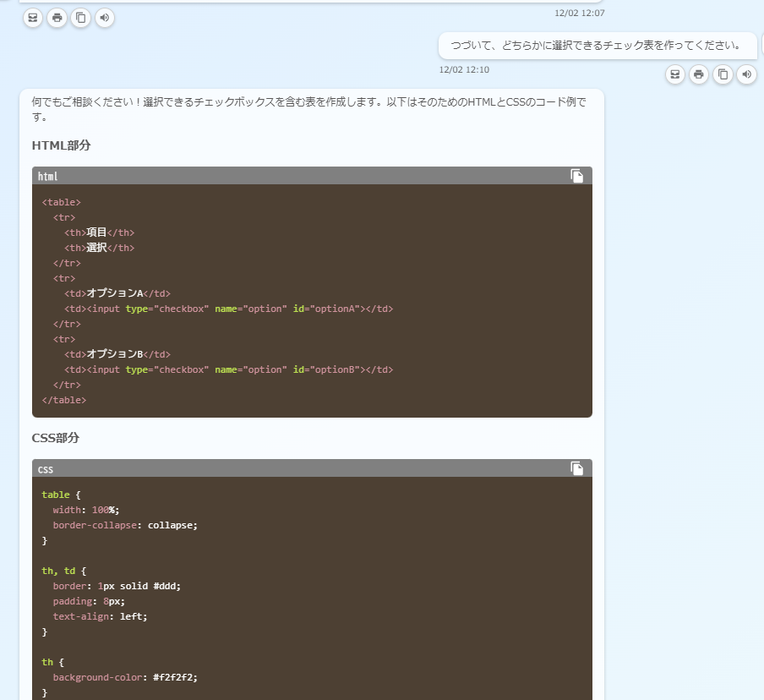Click archive icon below the user message

[675, 74]
